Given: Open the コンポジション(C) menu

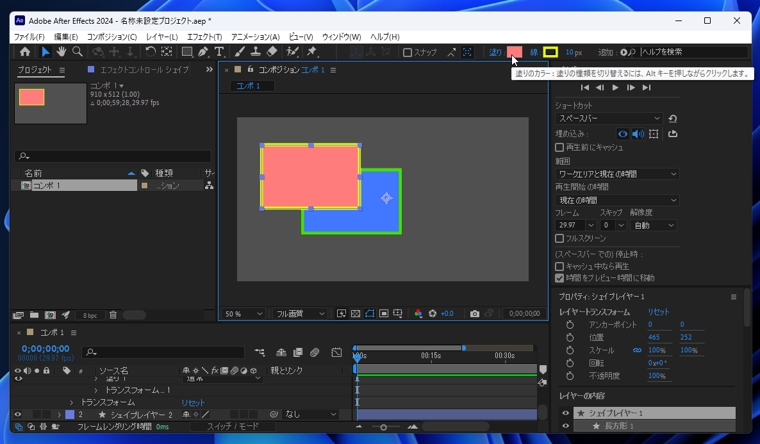Looking at the screenshot, I should (112, 37).
